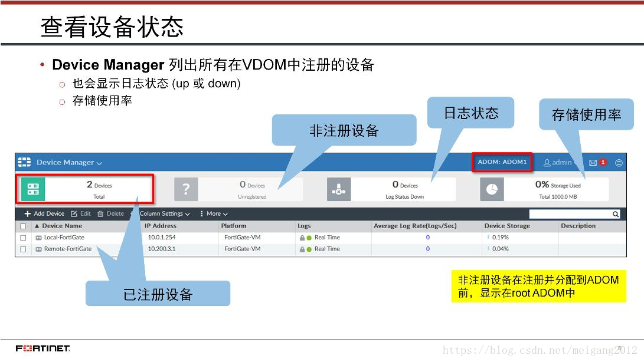Select the Remote-FortiGate device name
The width and height of the screenshot is (644, 362).
[68, 249]
